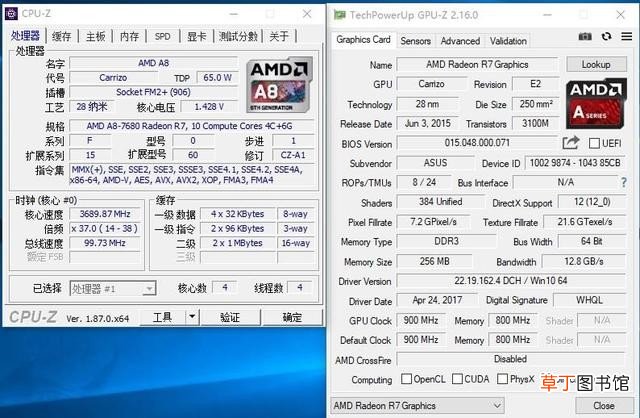Open GPU-Z hamburger menu

pyautogui.click(x=627, y=36)
